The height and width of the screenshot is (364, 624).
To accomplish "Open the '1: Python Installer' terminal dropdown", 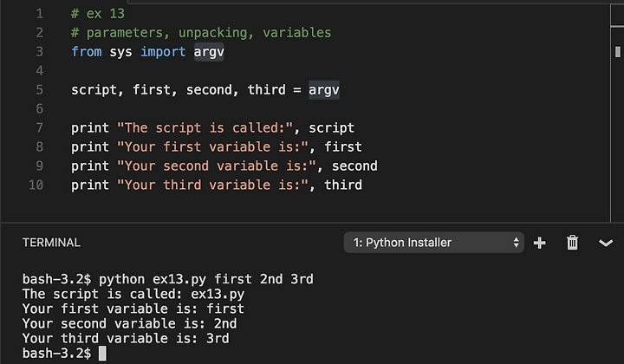I will [x=434, y=243].
